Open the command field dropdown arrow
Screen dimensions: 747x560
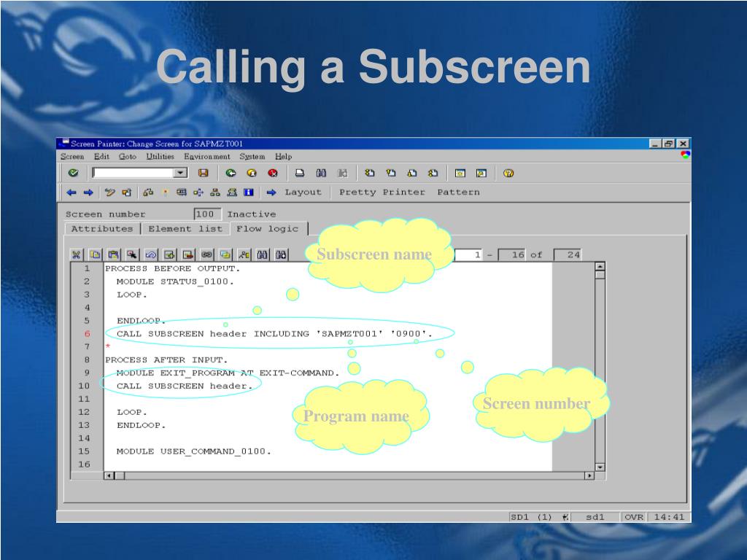point(180,173)
